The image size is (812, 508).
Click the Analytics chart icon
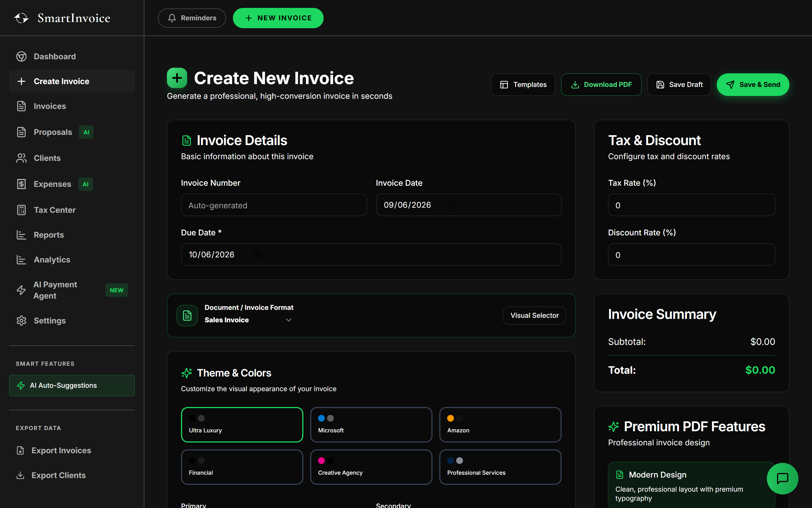[x=21, y=260]
